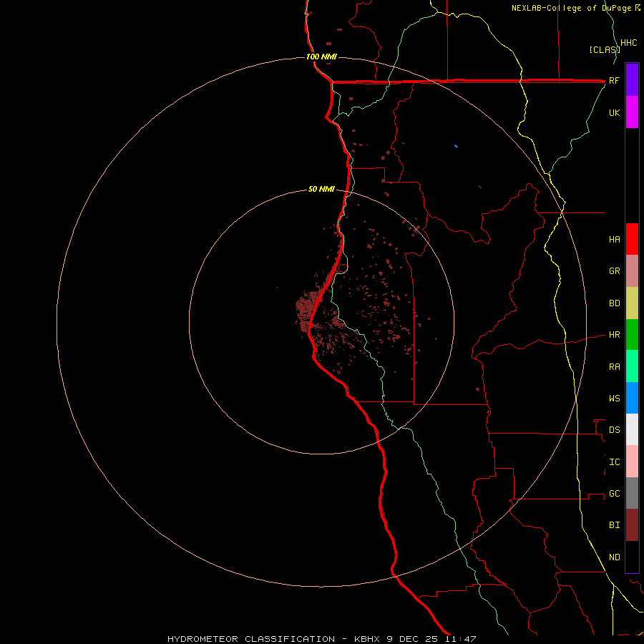Click the [CLAS] legend header

coord(605,49)
